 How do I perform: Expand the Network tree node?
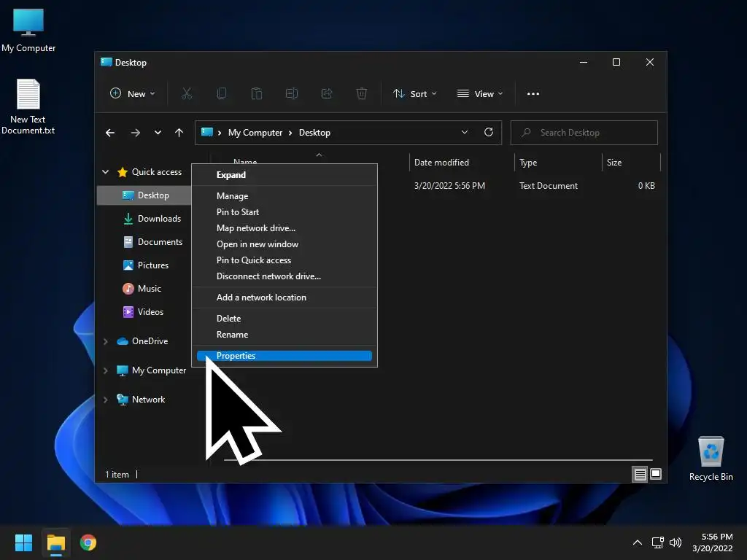tap(105, 400)
